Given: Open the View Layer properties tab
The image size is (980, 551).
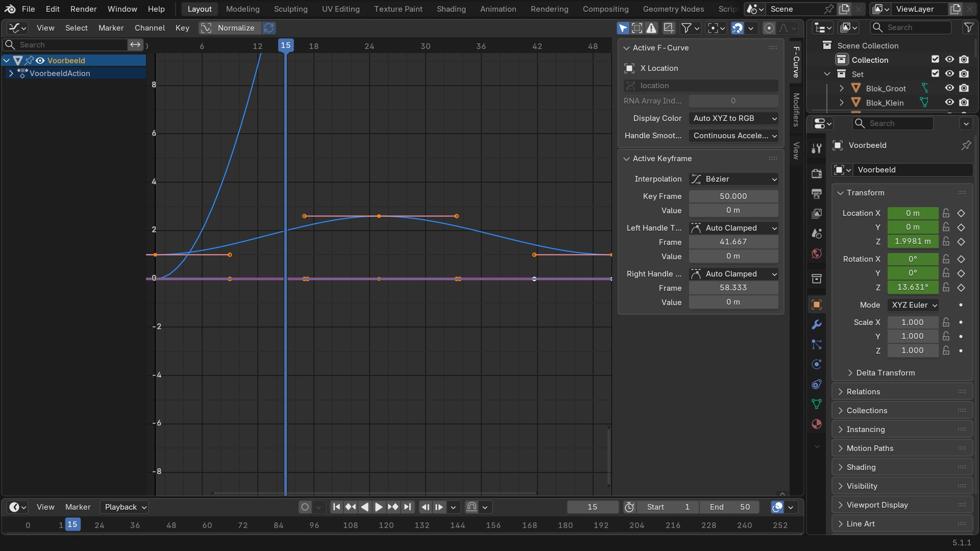Looking at the screenshot, I should pyautogui.click(x=817, y=213).
